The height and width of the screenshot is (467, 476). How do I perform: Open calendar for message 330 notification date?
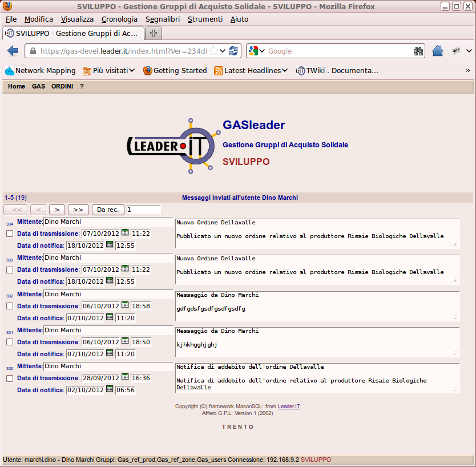point(110,389)
